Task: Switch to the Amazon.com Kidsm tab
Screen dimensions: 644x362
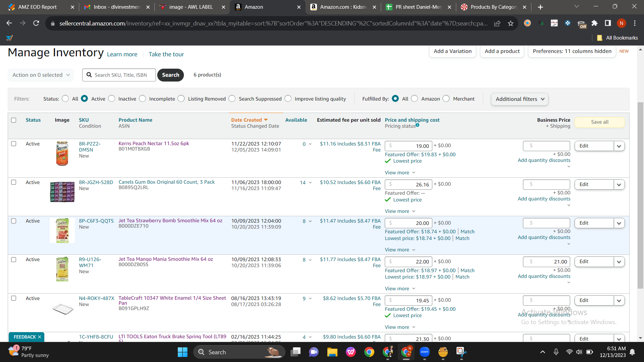Action: coord(343,7)
